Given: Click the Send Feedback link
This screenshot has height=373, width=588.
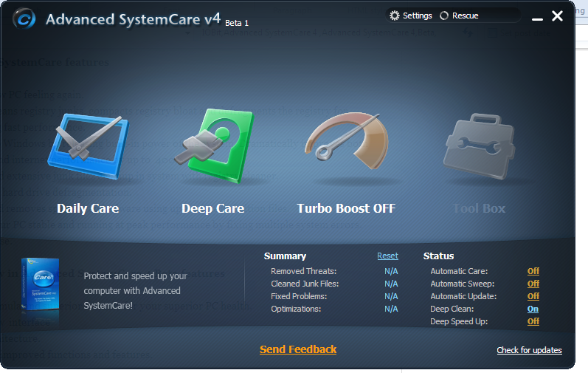Looking at the screenshot, I should click(x=298, y=349).
